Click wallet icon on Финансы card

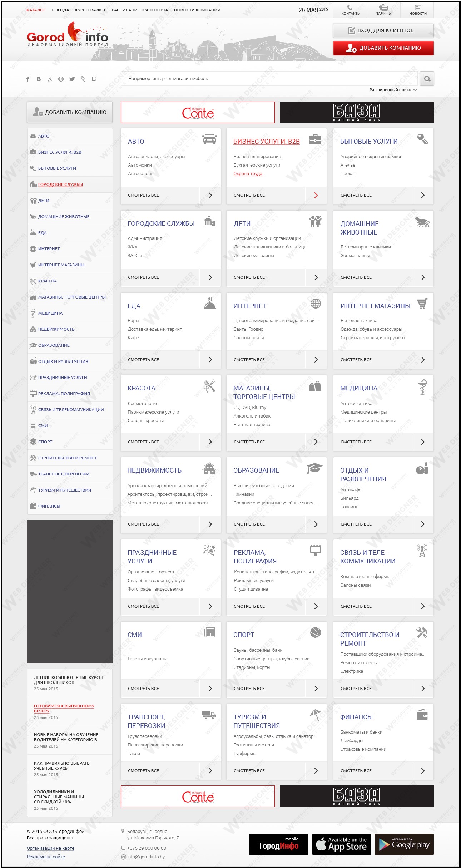(422, 715)
